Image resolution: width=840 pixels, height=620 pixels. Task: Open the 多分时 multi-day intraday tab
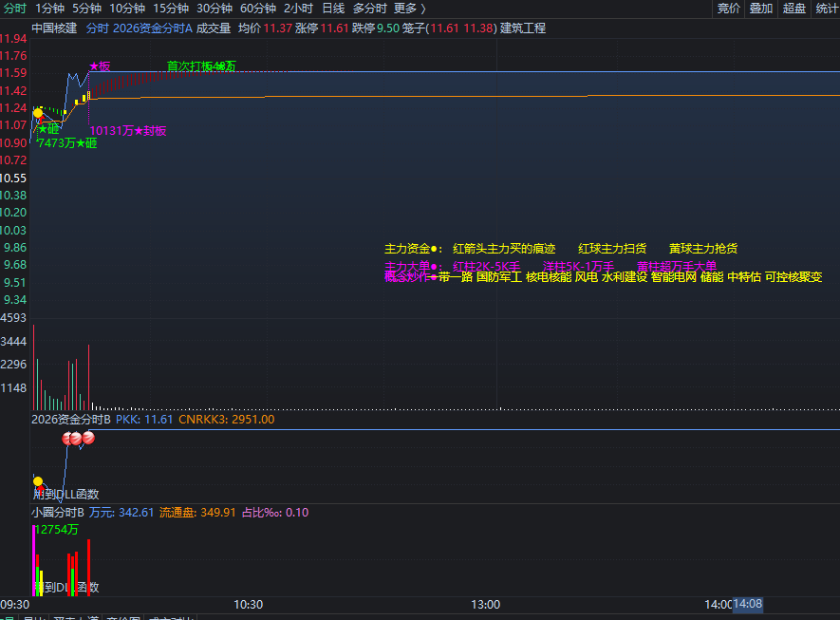click(369, 9)
